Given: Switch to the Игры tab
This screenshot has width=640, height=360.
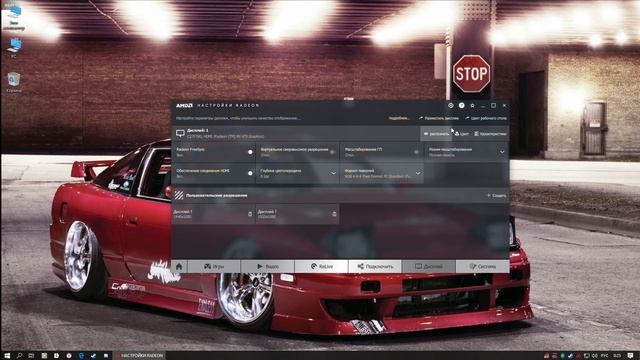Looking at the screenshot, I should click(213, 267).
